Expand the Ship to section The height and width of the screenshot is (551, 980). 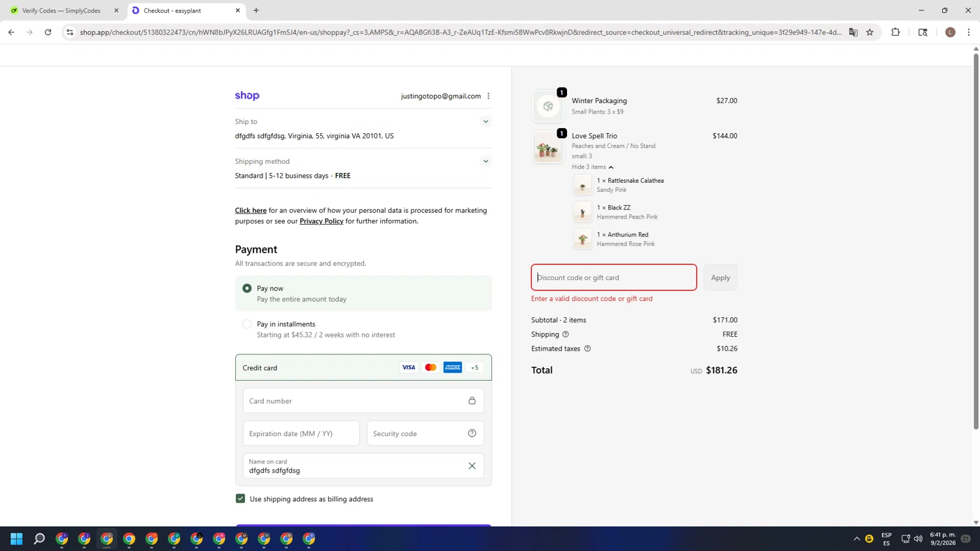click(x=485, y=121)
